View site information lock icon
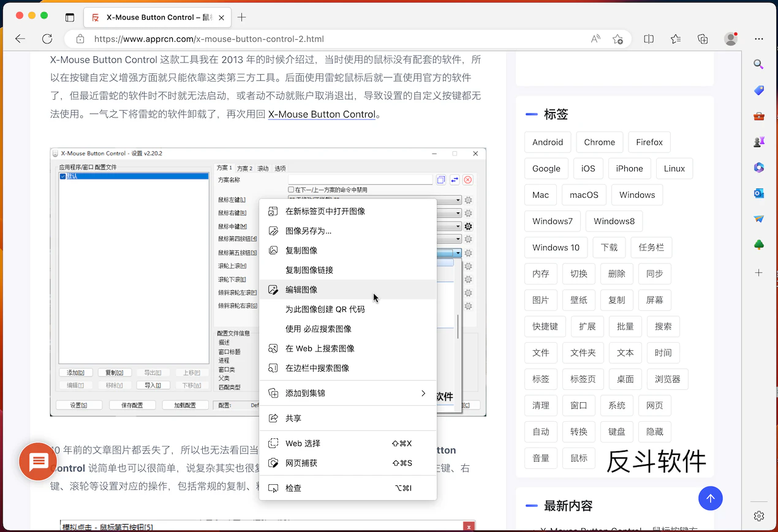778x532 pixels. click(80, 39)
